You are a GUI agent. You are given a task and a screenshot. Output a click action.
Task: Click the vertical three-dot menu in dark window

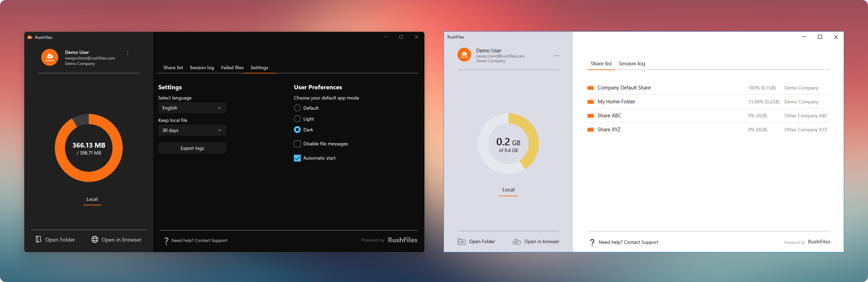click(x=128, y=53)
